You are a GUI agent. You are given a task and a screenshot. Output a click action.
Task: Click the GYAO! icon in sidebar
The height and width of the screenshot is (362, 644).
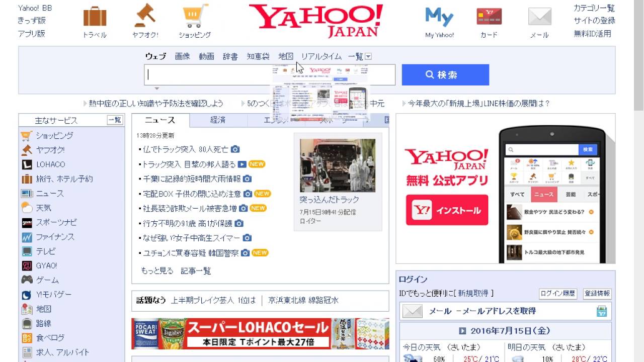coord(27,265)
